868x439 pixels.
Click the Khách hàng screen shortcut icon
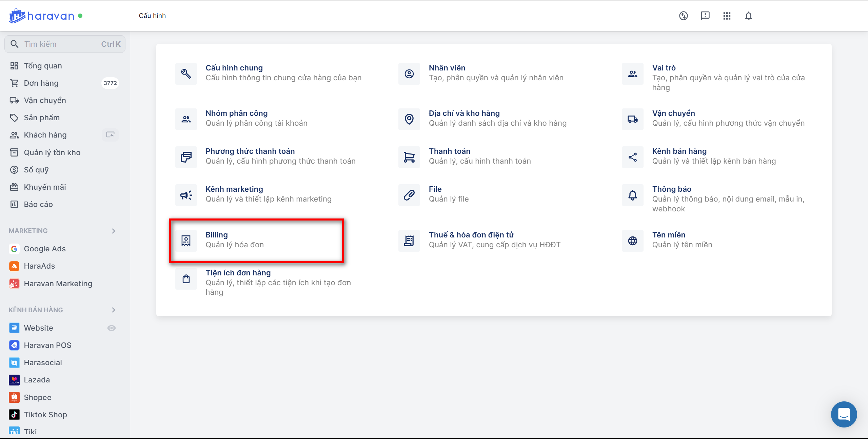[x=110, y=135]
